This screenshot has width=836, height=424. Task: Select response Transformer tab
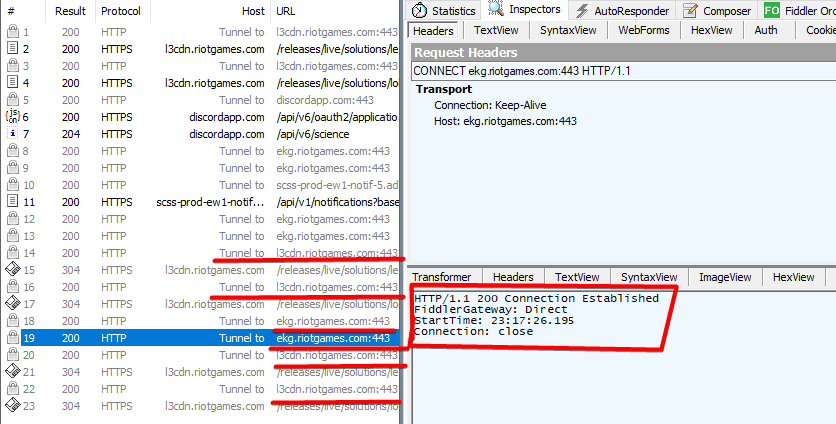pyautogui.click(x=441, y=277)
